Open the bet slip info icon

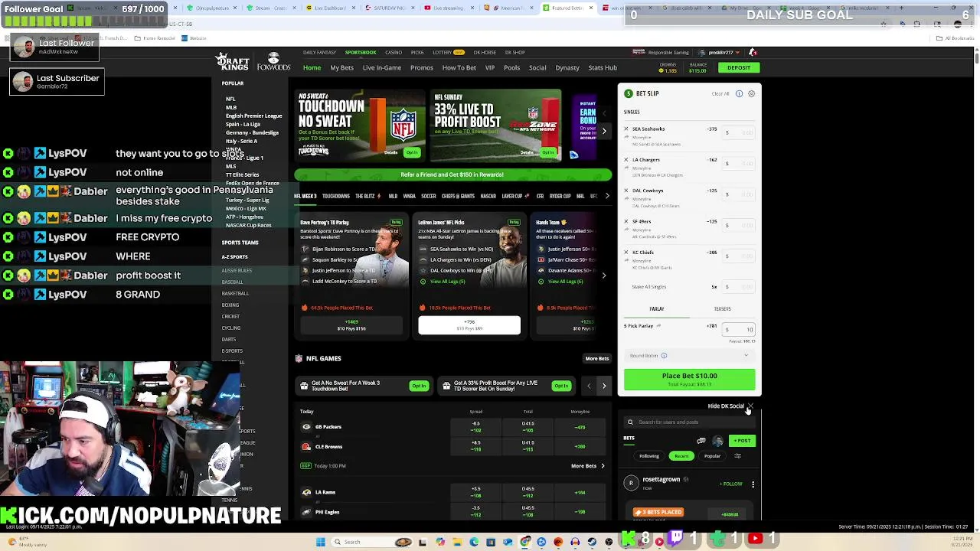739,93
